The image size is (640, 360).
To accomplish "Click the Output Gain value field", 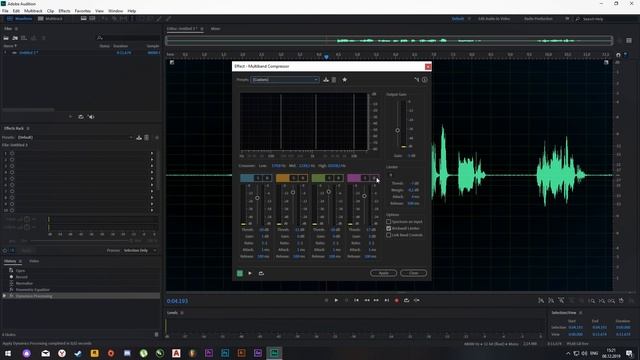I will click(x=411, y=156).
